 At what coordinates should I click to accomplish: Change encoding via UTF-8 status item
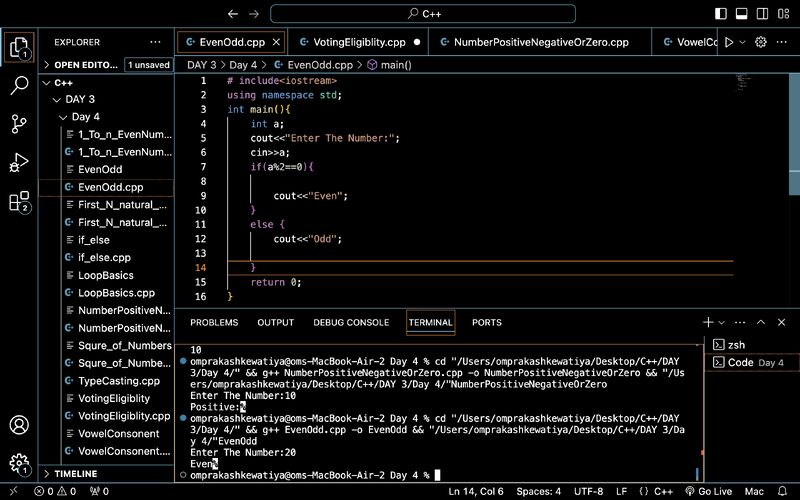588,491
